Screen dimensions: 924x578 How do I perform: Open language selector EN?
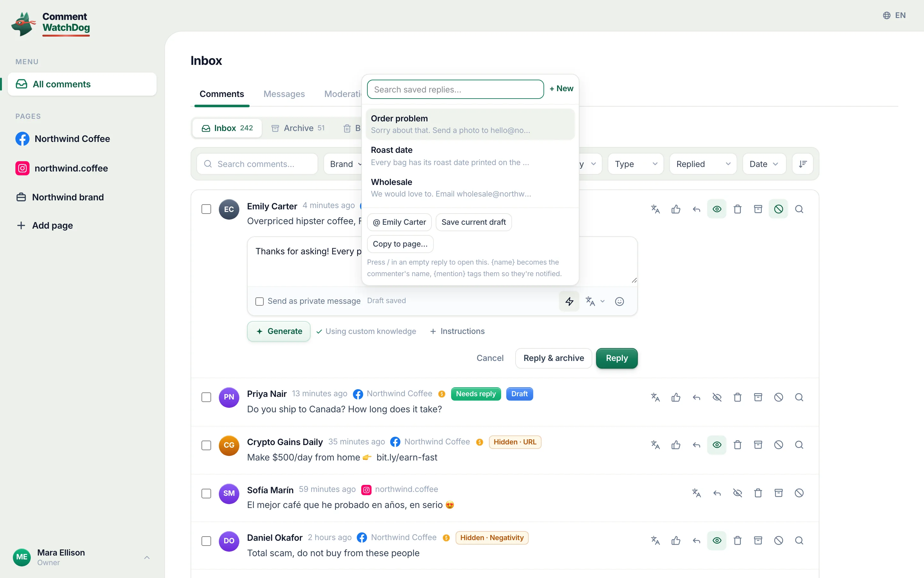pyautogui.click(x=894, y=15)
